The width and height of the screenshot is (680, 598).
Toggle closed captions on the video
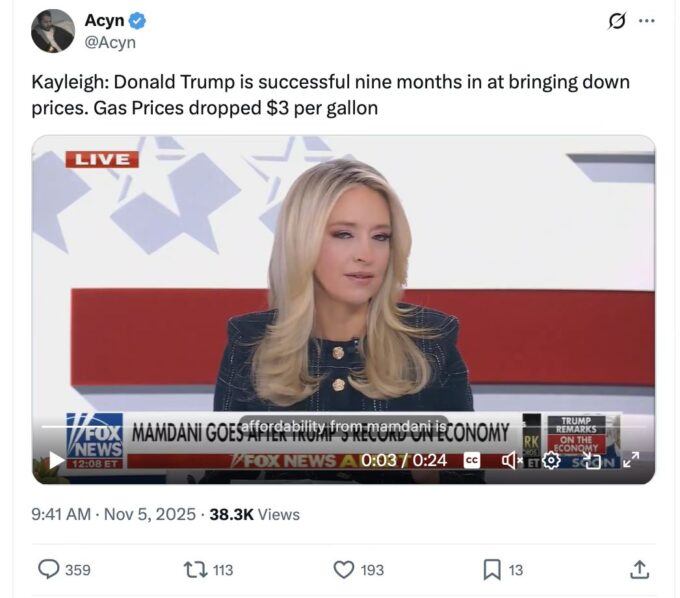point(472,460)
